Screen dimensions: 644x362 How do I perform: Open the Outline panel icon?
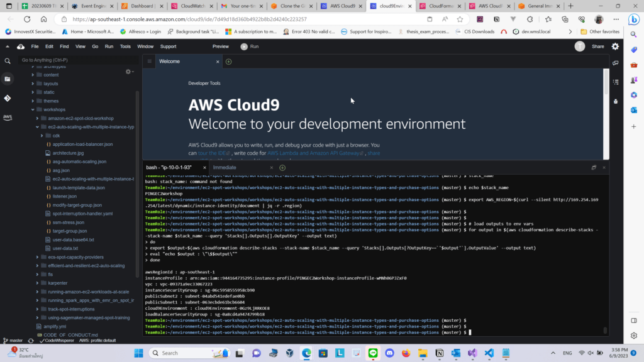[x=616, y=82]
